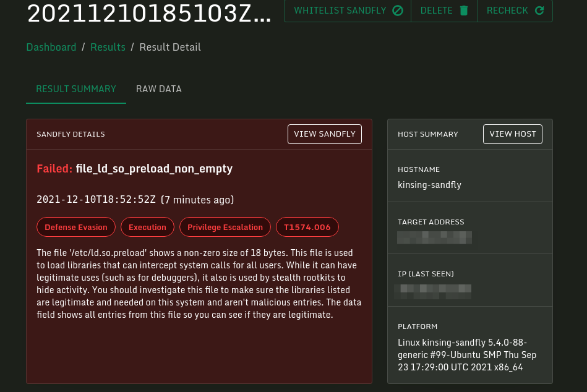Click the blurred Target Address value
Screen dimensions: 587x392
point(434,237)
